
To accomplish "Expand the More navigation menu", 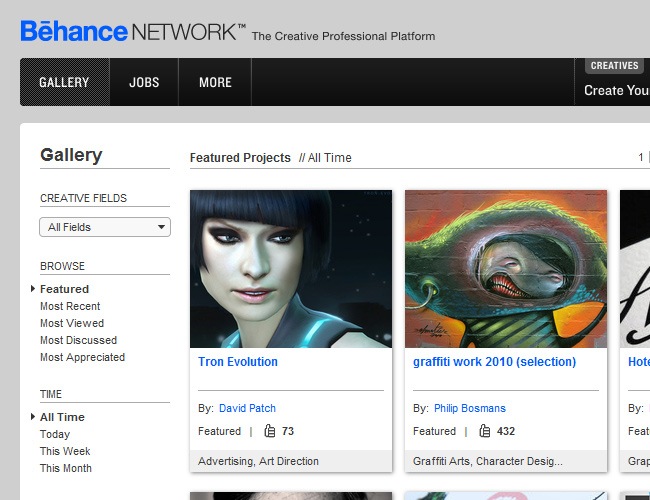I will coord(215,82).
